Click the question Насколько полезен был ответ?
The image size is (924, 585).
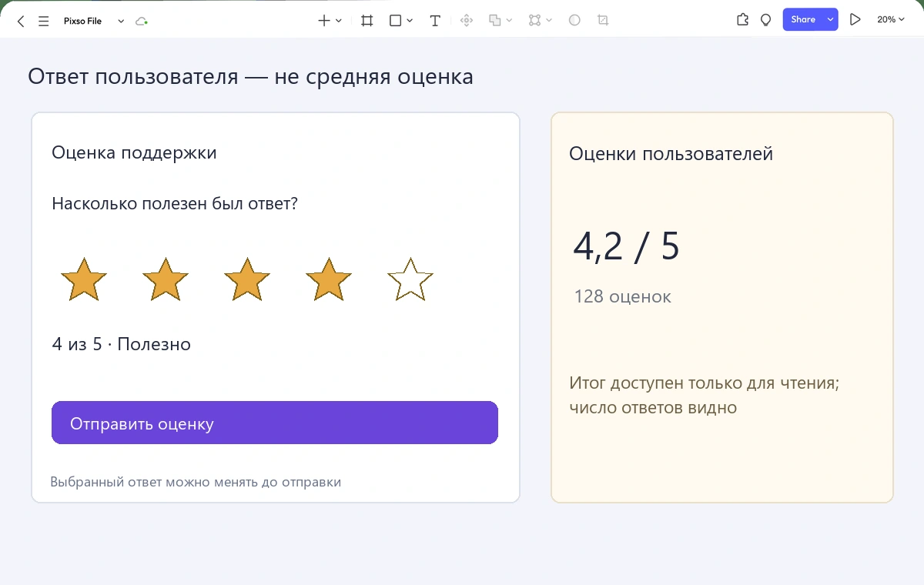175,204
